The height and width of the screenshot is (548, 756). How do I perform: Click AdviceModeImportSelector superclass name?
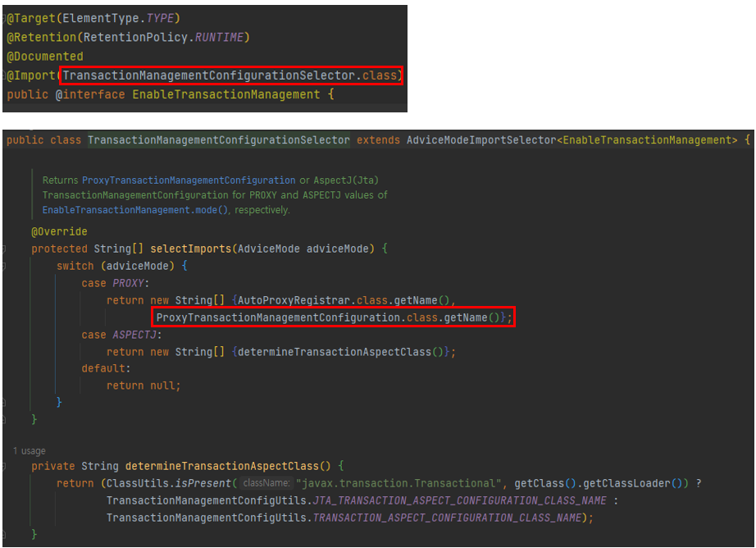481,140
